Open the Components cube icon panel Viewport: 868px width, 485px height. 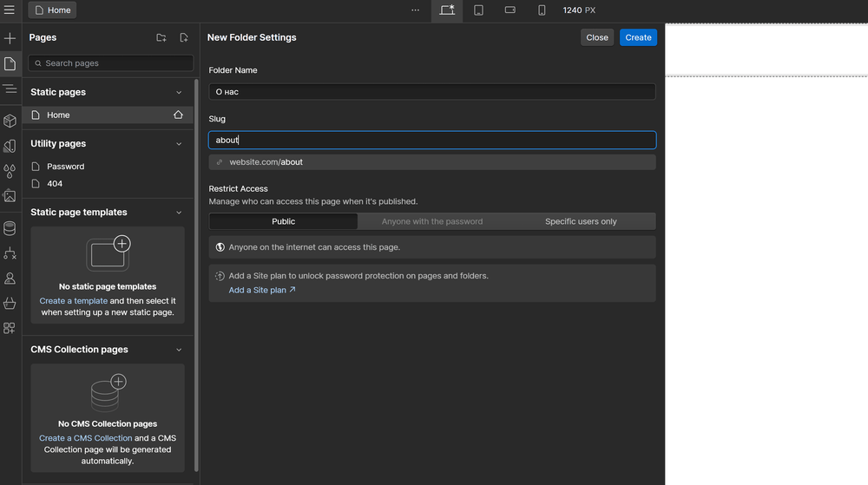10,121
